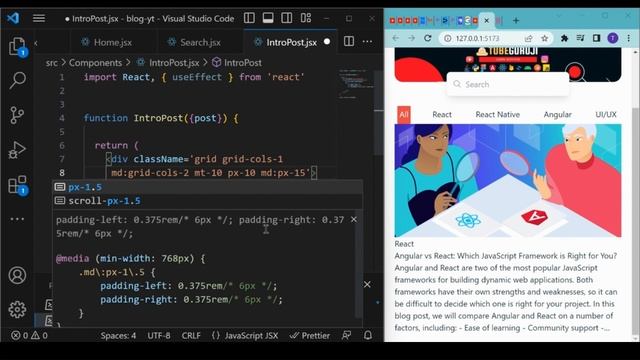Toggle the browser side panel icon

tap(596, 38)
